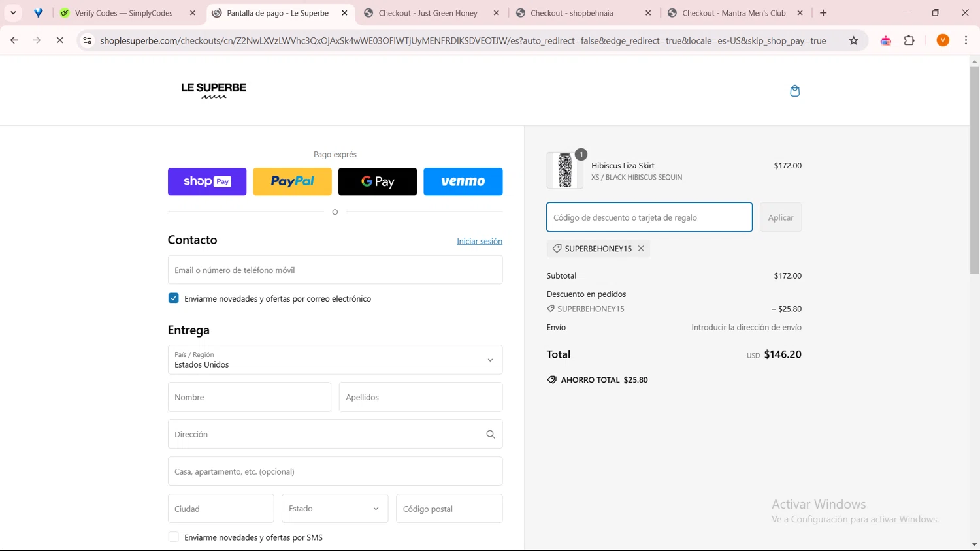This screenshot has height=551, width=980.
Task: Pay with Venmo button
Action: [463, 181]
